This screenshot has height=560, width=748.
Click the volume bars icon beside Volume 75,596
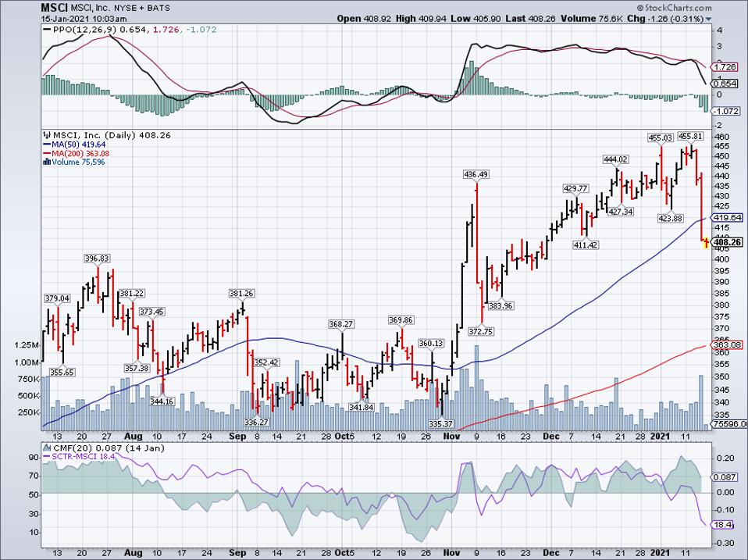(x=47, y=162)
